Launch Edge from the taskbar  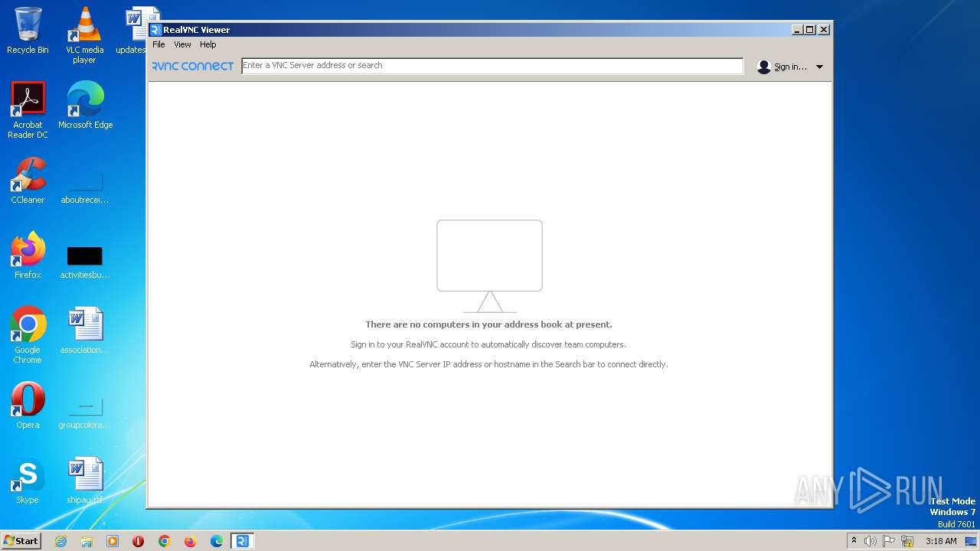[x=217, y=541]
